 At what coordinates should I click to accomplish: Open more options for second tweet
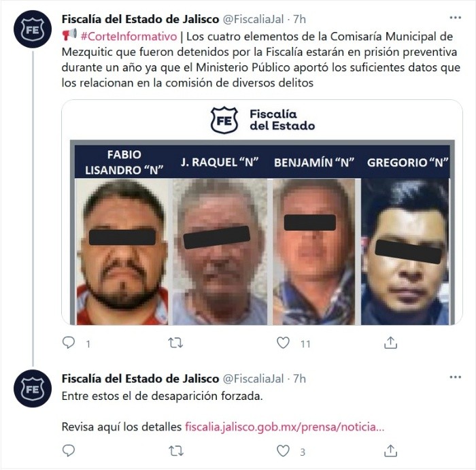point(456,377)
